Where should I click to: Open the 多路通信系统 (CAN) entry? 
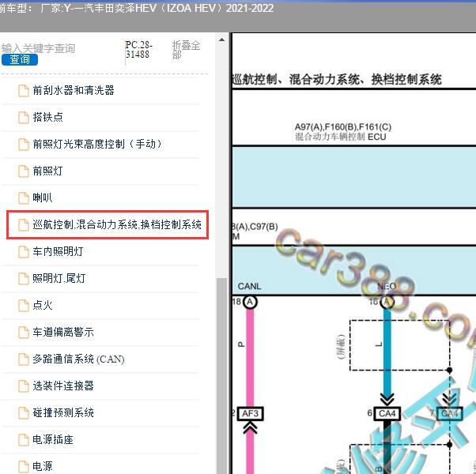pos(78,359)
